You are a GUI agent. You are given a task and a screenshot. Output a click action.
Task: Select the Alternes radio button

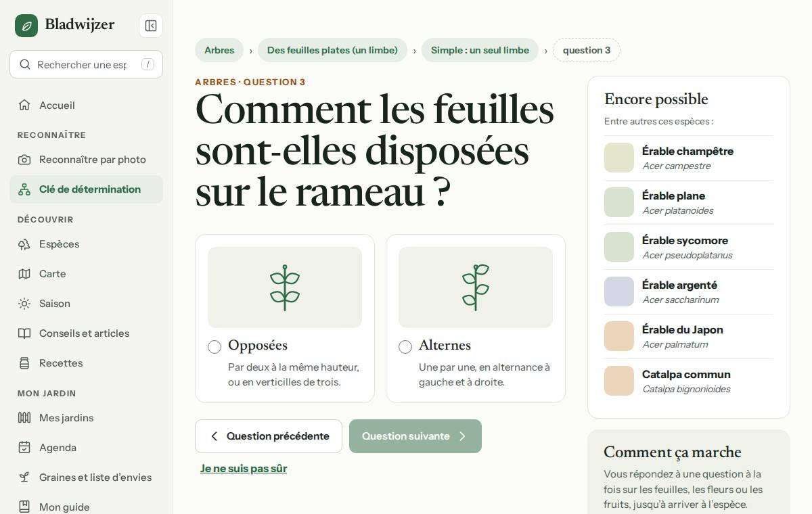[405, 347]
